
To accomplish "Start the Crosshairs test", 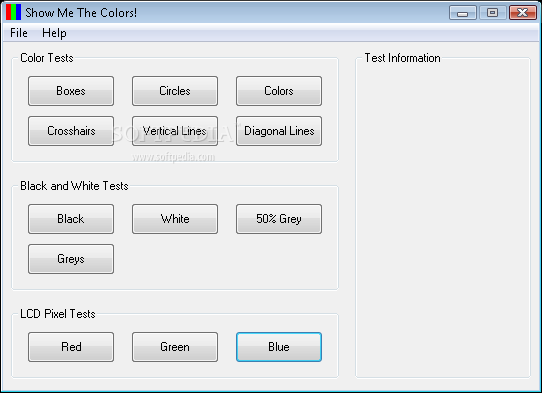I will [71, 131].
